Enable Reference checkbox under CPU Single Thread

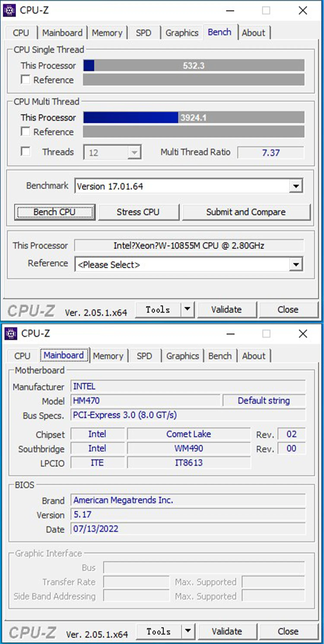[x=25, y=80]
